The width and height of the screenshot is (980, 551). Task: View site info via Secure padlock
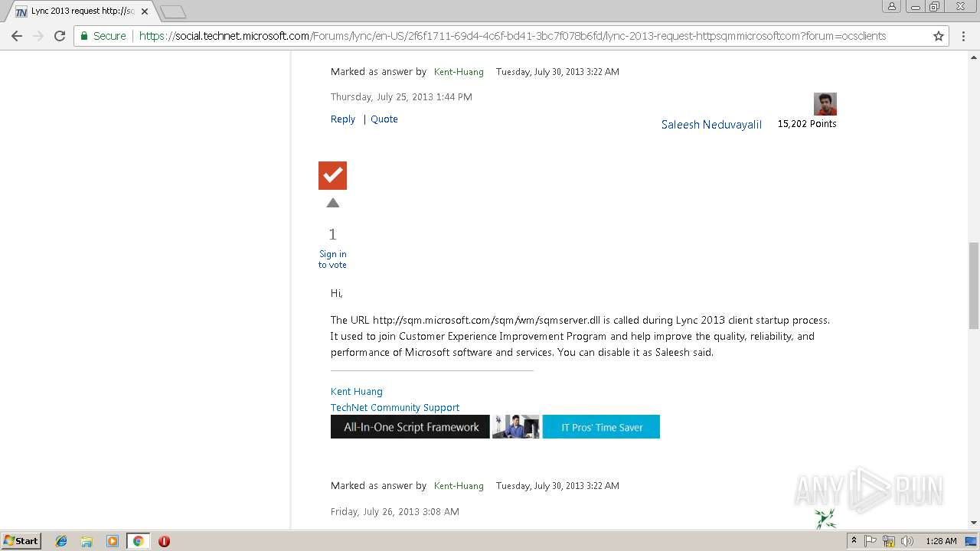point(103,36)
